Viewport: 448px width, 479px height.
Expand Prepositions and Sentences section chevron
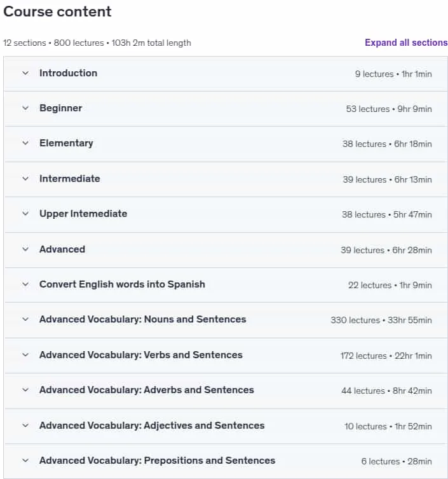[x=25, y=461]
